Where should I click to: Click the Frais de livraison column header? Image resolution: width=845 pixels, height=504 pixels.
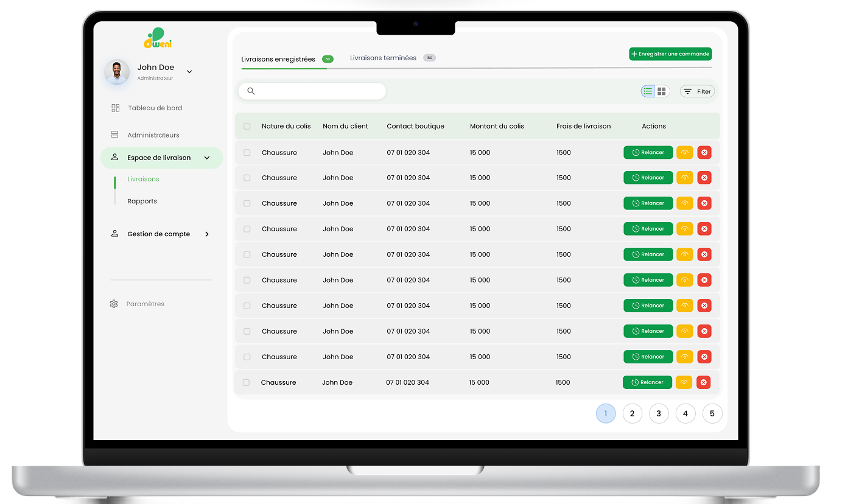click(x=583, y=126)
